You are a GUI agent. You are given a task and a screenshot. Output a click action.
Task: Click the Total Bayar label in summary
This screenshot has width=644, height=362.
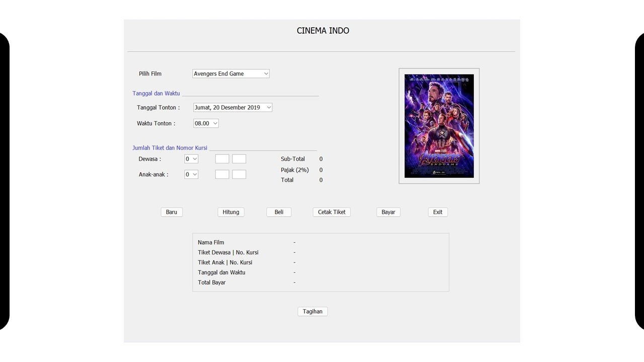[x=212, y=283]
